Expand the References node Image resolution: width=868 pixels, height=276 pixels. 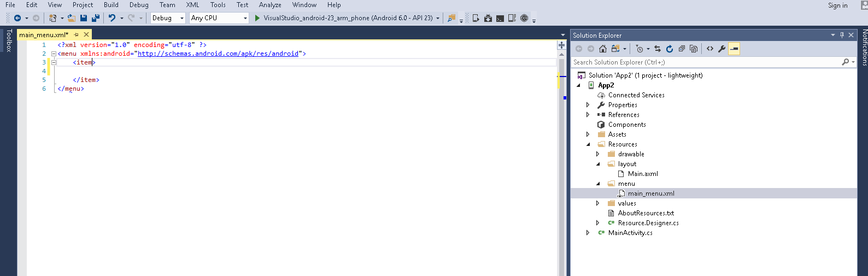588,115
